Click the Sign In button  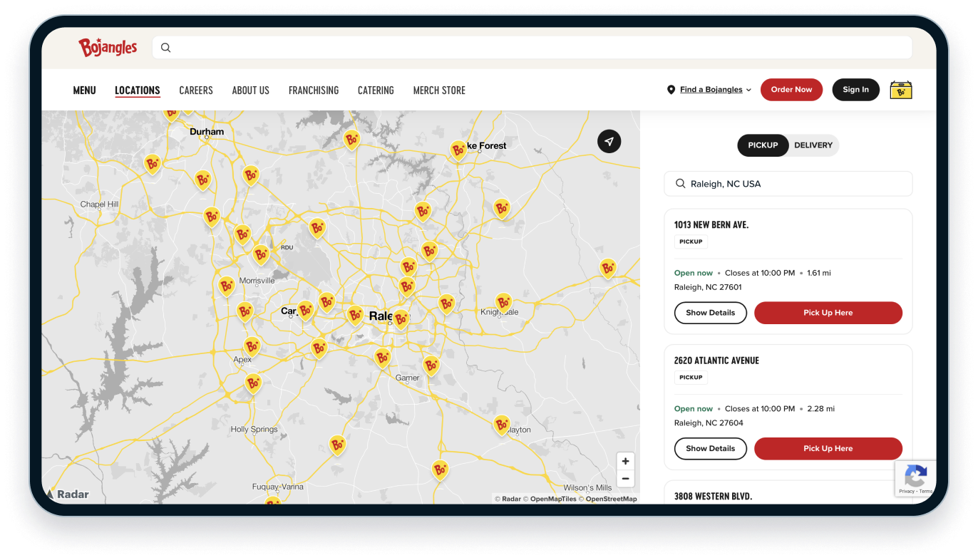tap(855, 90)
